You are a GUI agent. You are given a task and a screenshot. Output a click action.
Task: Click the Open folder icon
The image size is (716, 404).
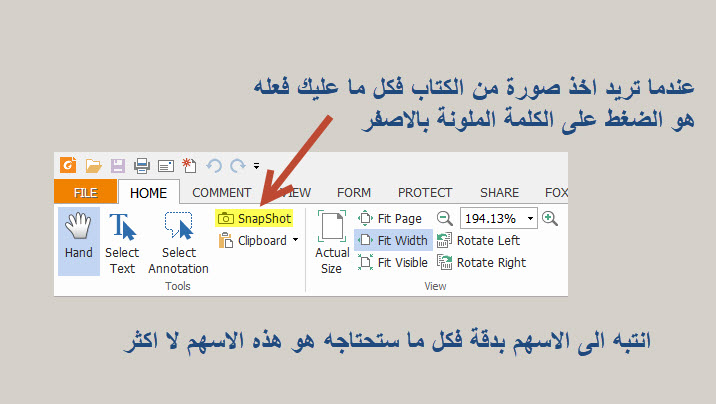tap(93, 165)
